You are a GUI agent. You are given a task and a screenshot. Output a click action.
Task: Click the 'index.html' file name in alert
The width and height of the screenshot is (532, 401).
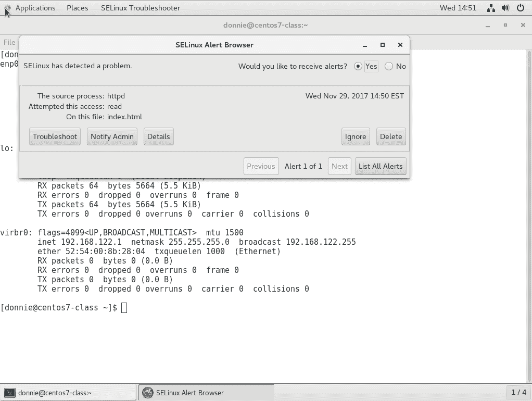pyautogui.click(x=124, y=117)
